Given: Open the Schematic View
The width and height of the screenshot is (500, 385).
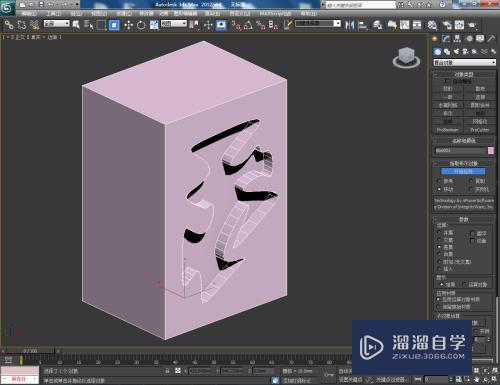Looking at the screenshot, I should [417, 25].
